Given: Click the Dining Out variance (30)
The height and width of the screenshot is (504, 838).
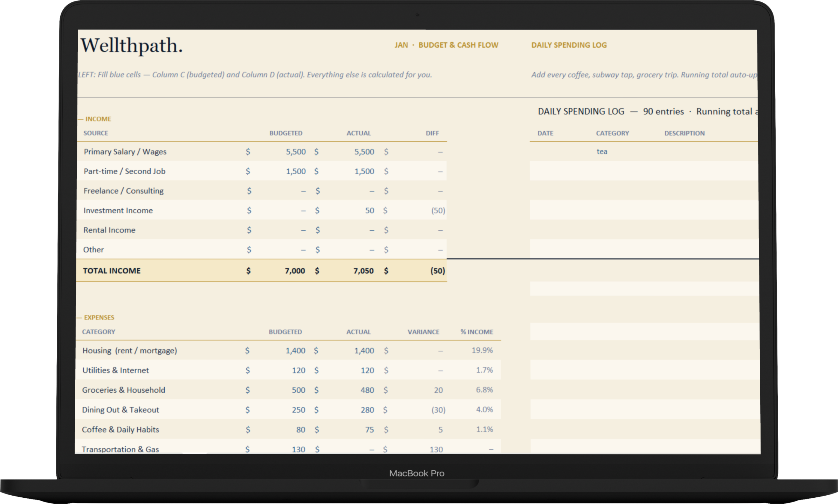Looking at the screenshot, I should (438, 409).
